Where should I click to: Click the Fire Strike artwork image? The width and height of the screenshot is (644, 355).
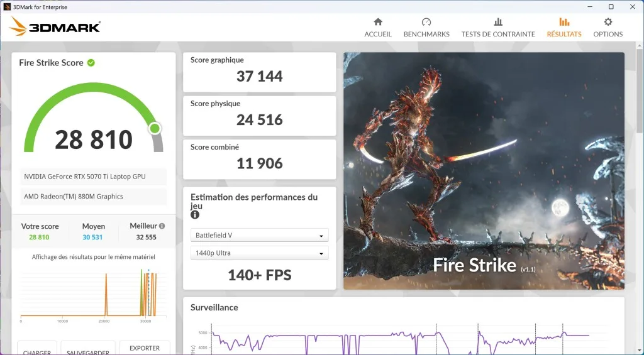point(484,171)
